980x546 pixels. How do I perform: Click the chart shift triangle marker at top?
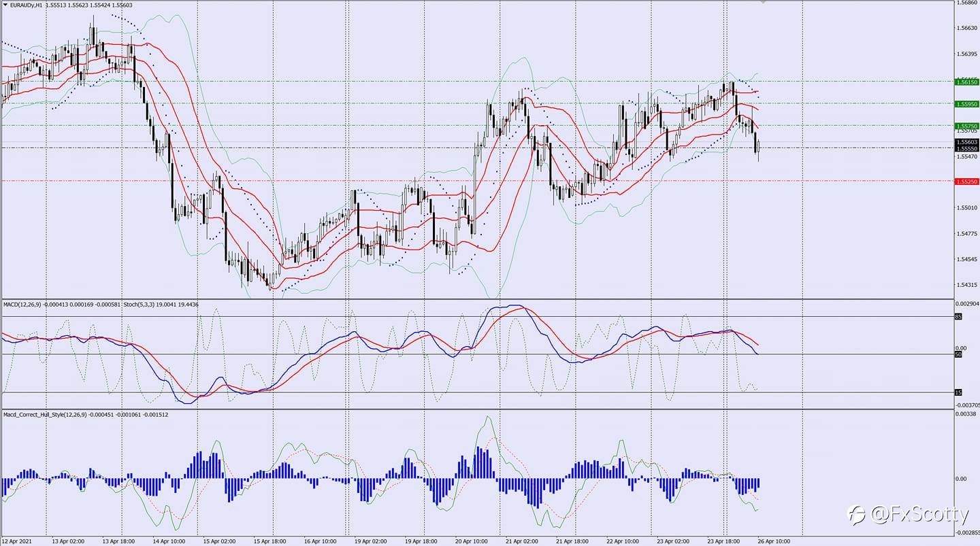[x=763, y=2]
